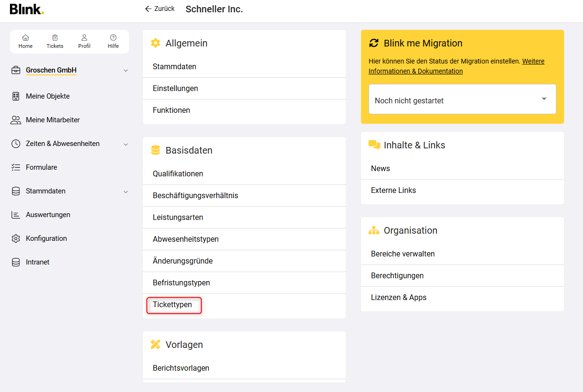583x392 pixels.
Task: Expand the Stammdaten sidebar chevron
Action: [x=126, y=191]
